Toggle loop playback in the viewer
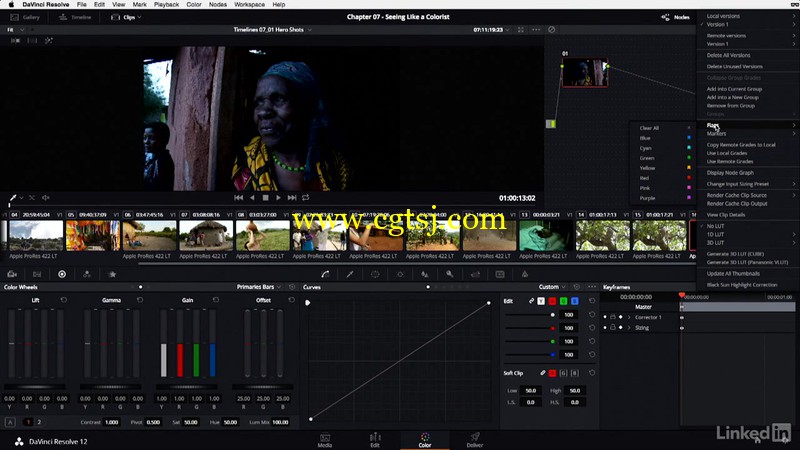 [x=306, y=197]
